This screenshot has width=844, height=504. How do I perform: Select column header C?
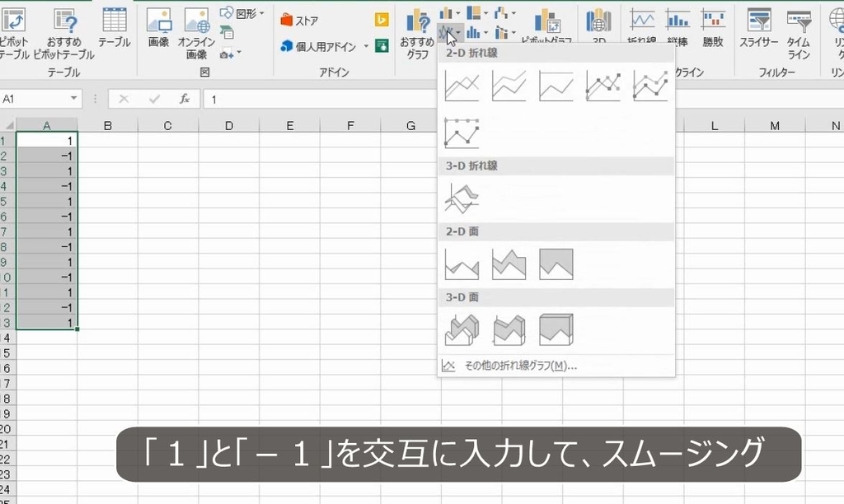[x=168, y=125]
